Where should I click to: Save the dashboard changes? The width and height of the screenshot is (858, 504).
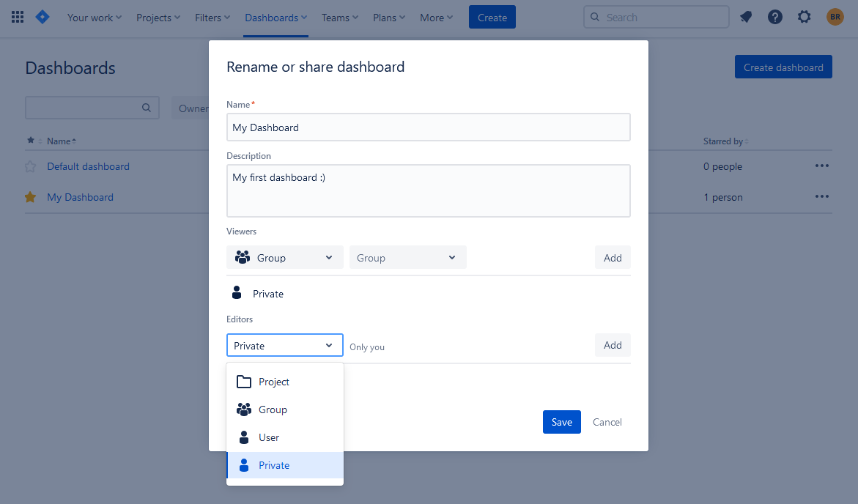click(x=561, y=422)
